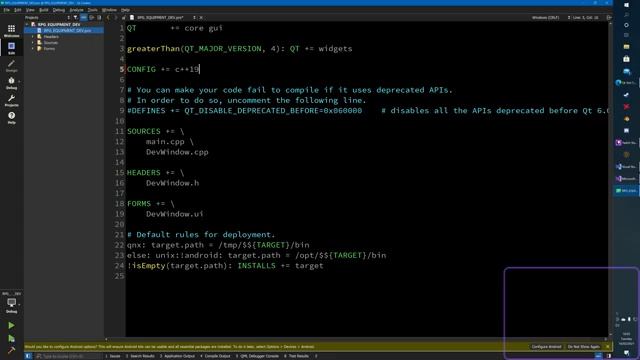Open the Design mode
This screenshot has width=640, height=360.
[x=11, y=66]
